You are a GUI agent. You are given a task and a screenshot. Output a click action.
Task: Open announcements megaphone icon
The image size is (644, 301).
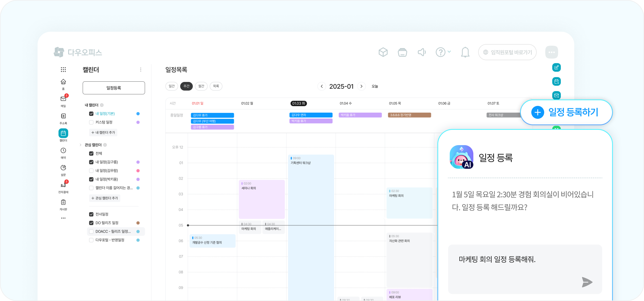422,52
